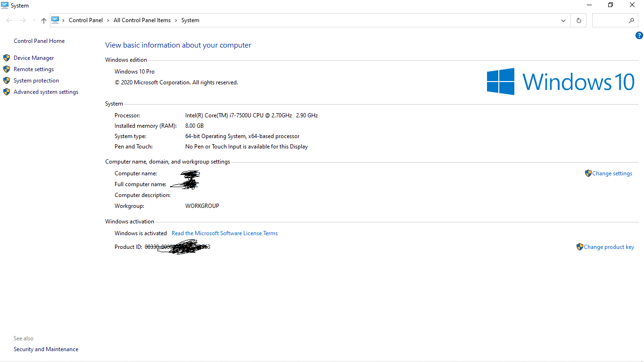Select All Control Panel Items breadcrumb
Image resolution: width=644 pixels, height=362 pixels.
[x=142, y=20]
